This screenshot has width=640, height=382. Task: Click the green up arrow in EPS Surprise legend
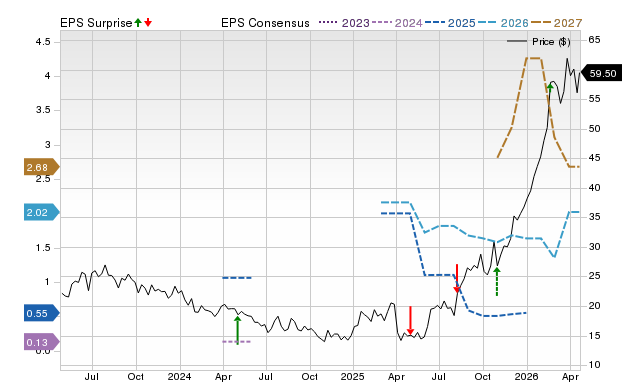(x=138, y=22)
